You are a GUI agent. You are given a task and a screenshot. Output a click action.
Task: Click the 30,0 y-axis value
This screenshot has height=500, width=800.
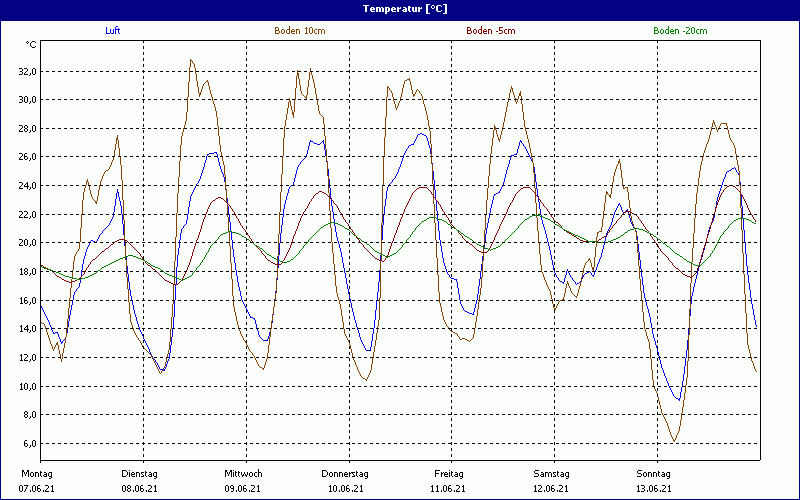[x=27, y=99]
